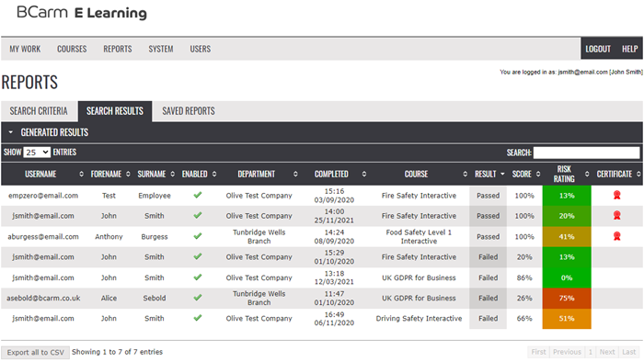Collapse the Generated Results section

11,132
